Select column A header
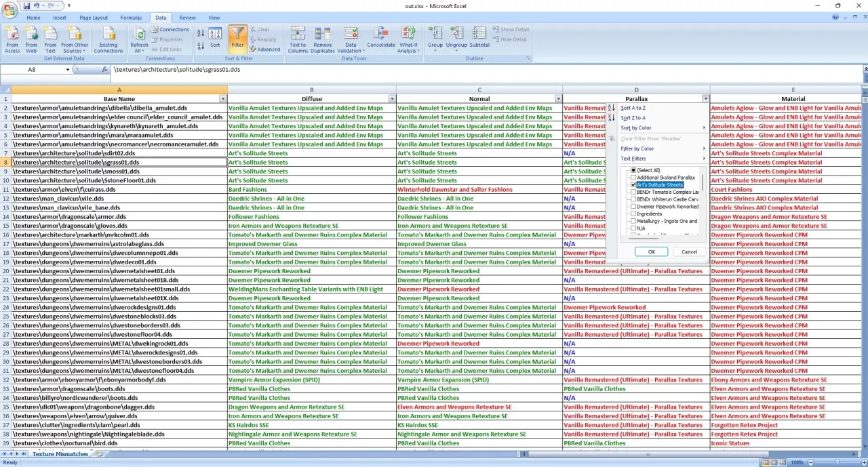Viewport: 868px width, 467px height. point(119,89)
